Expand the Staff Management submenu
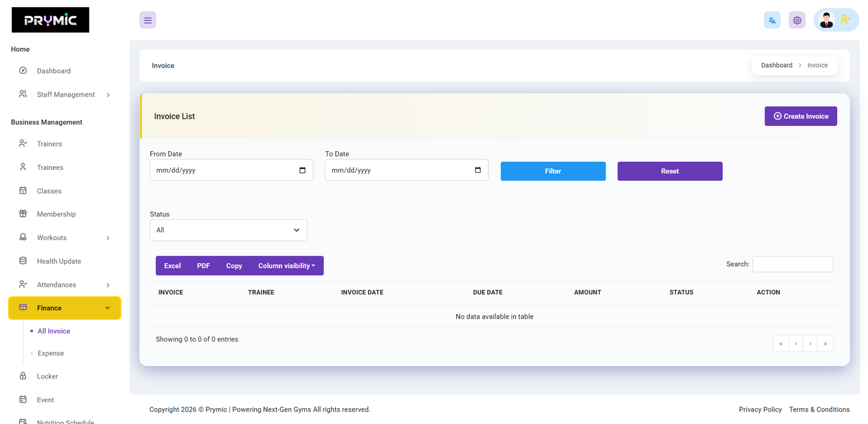The image size is (868, 424). pos(108,95)
